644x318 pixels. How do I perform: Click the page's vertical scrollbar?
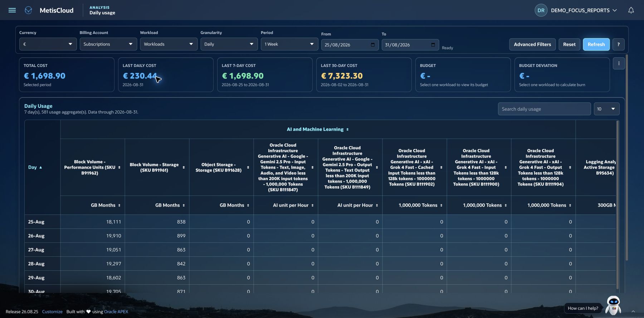(626, 158)
